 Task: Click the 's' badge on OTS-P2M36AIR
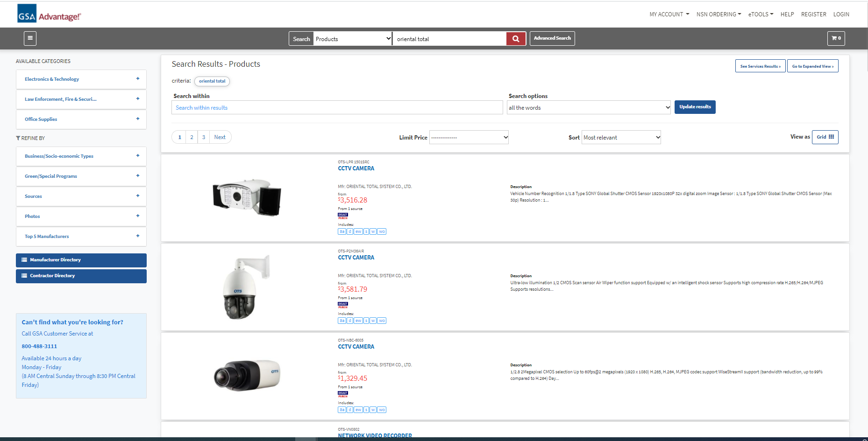click(366, 321)
